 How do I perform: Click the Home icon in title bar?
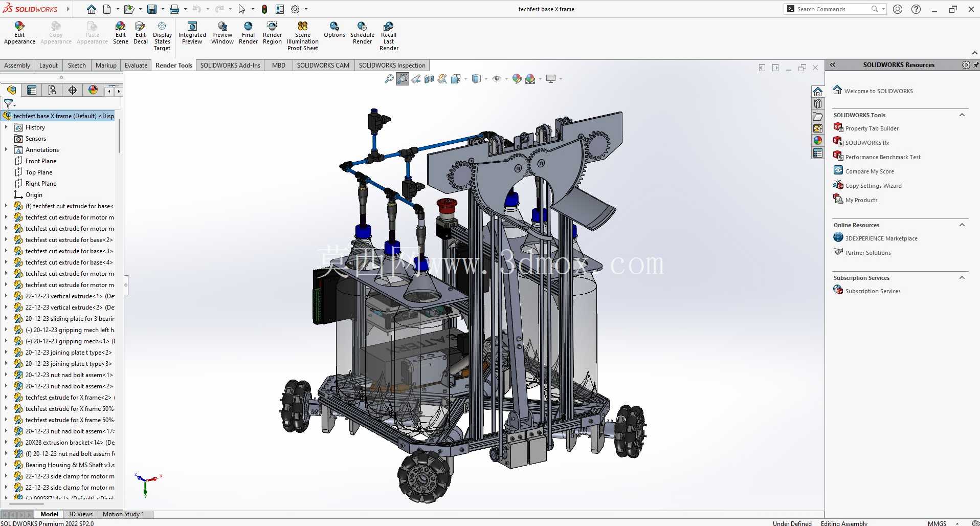point(92,9)
